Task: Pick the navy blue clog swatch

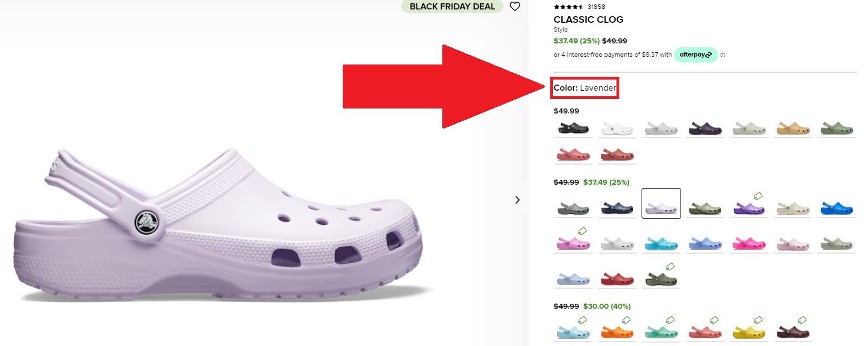Action: (617, 209)
